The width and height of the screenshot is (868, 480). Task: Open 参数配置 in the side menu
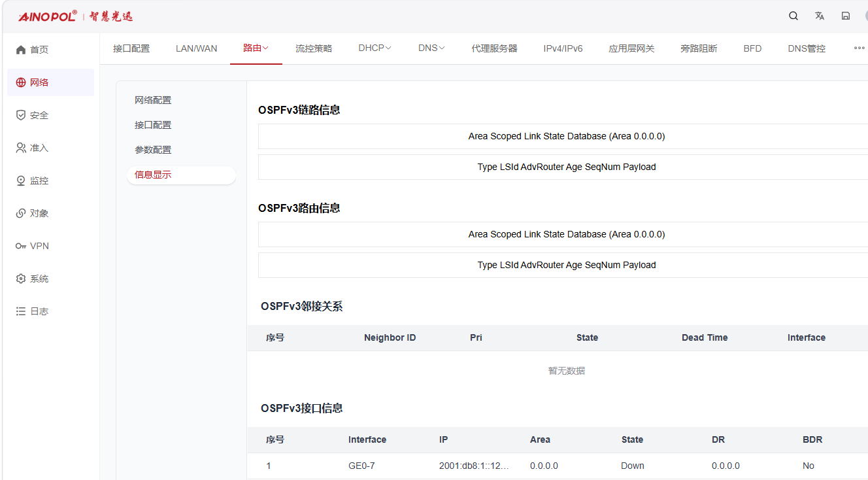point(153,150)
